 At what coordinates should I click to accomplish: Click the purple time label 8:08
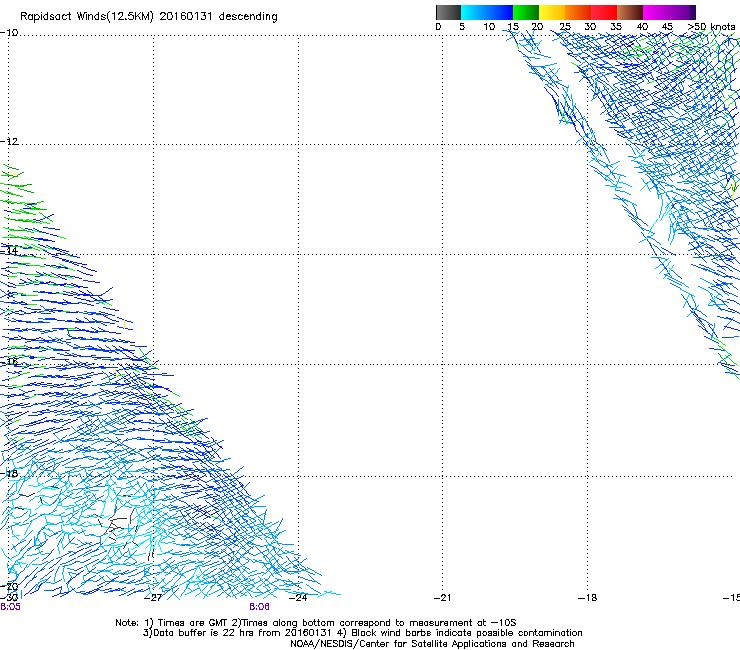coord(260,607)
